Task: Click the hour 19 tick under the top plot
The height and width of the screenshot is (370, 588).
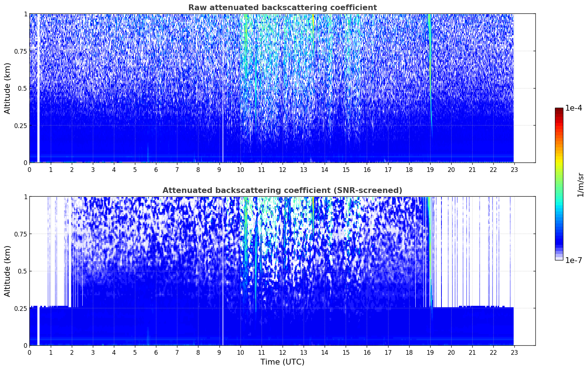Action: tap(430, 169)
